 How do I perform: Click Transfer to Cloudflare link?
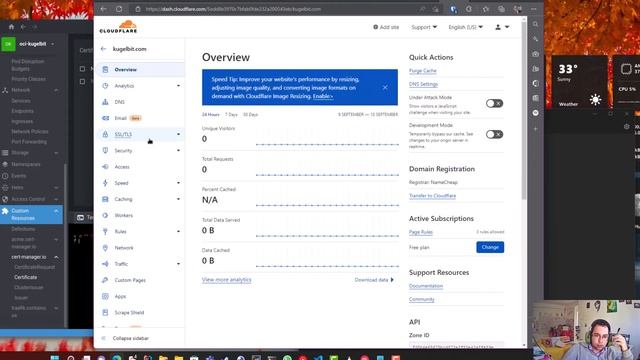(x=432, y=196)
